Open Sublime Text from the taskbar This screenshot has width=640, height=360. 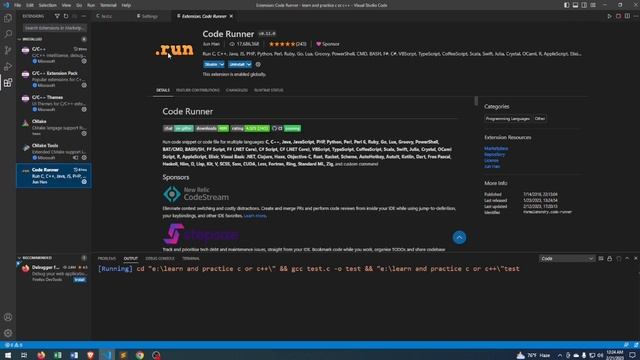pyautogui.click(x=123, y=355)
